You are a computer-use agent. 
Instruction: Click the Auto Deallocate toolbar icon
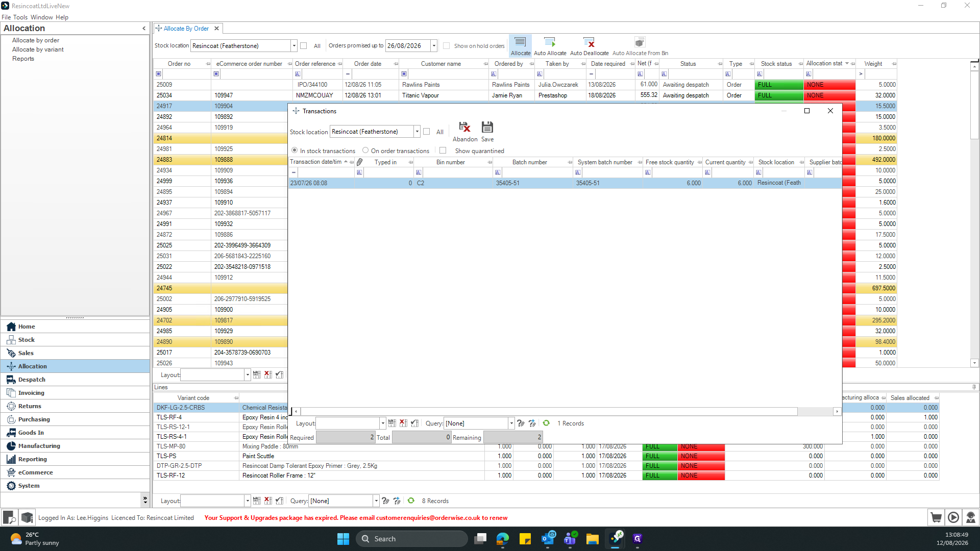[589, 45]
